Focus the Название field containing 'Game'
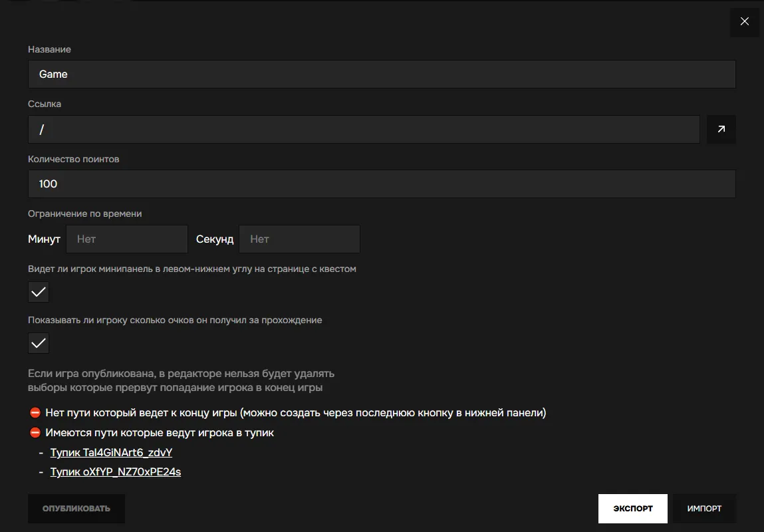The image size is (764, 532). 382,74
